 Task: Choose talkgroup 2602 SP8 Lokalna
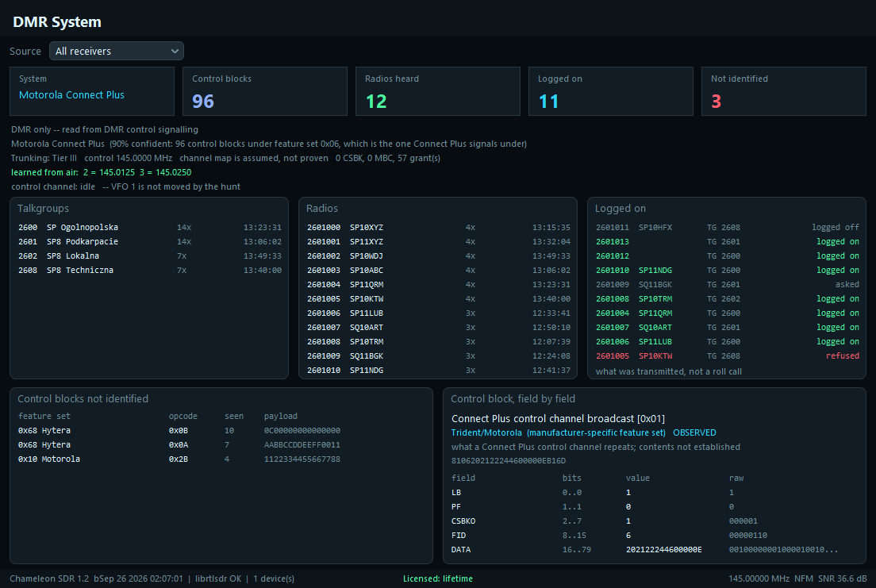[149, 256]
